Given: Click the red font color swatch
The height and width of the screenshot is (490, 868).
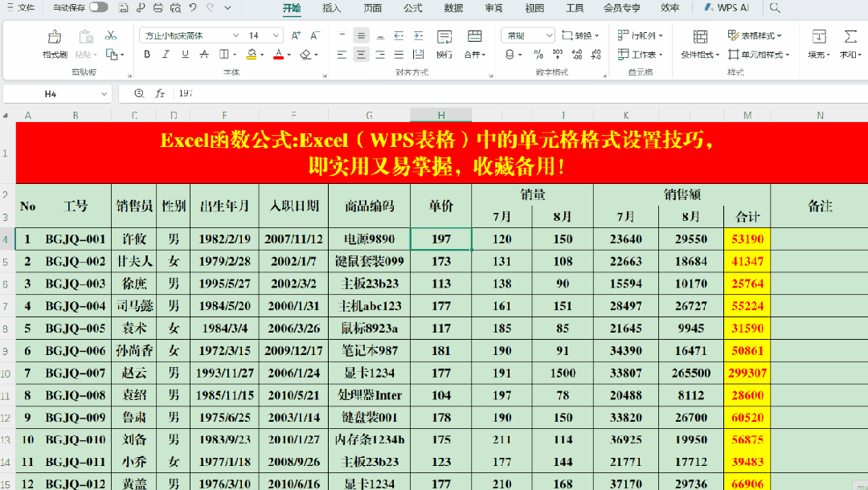Looking at the screenshot, I should pyautogui.click(x=278, y=54).
